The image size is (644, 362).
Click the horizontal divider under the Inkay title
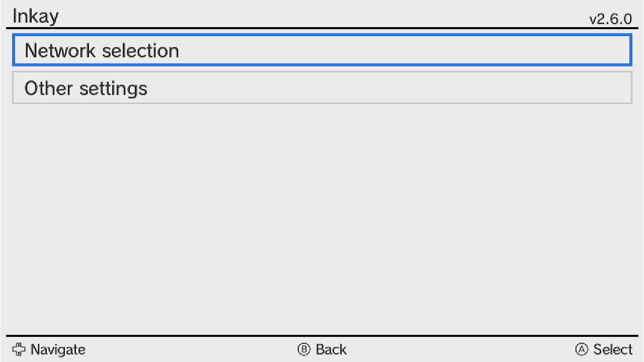point(322,28)
